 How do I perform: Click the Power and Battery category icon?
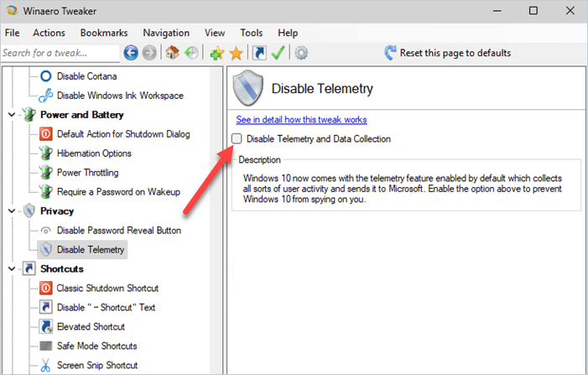tap(29, 114)
